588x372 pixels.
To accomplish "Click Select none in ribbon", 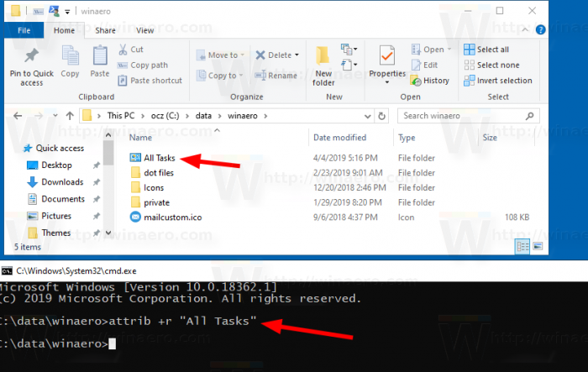I will click(x=491, y=65).
